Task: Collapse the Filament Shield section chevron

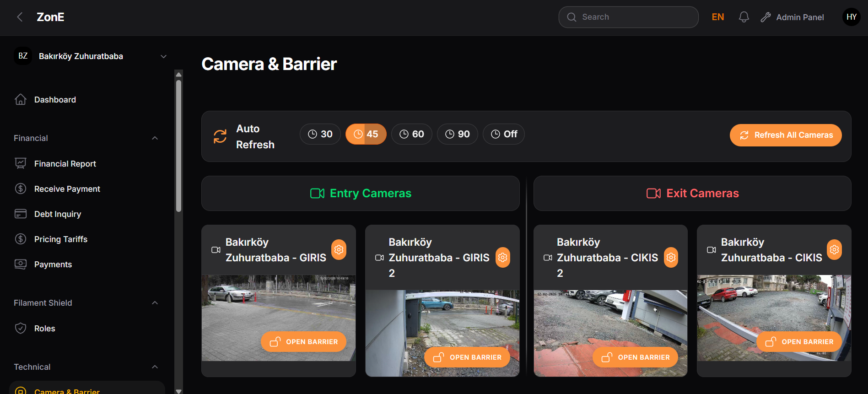Action: [155, 303]
